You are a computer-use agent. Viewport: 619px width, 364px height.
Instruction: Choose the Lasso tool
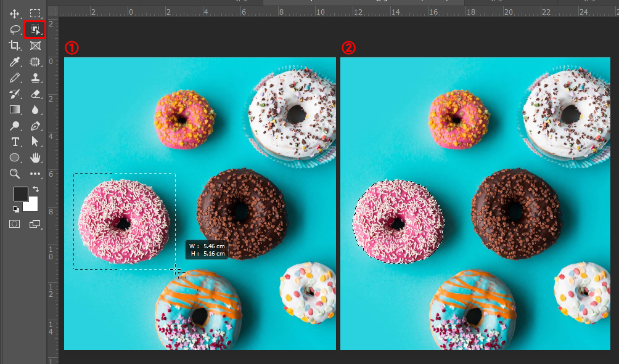coord(15,30)
